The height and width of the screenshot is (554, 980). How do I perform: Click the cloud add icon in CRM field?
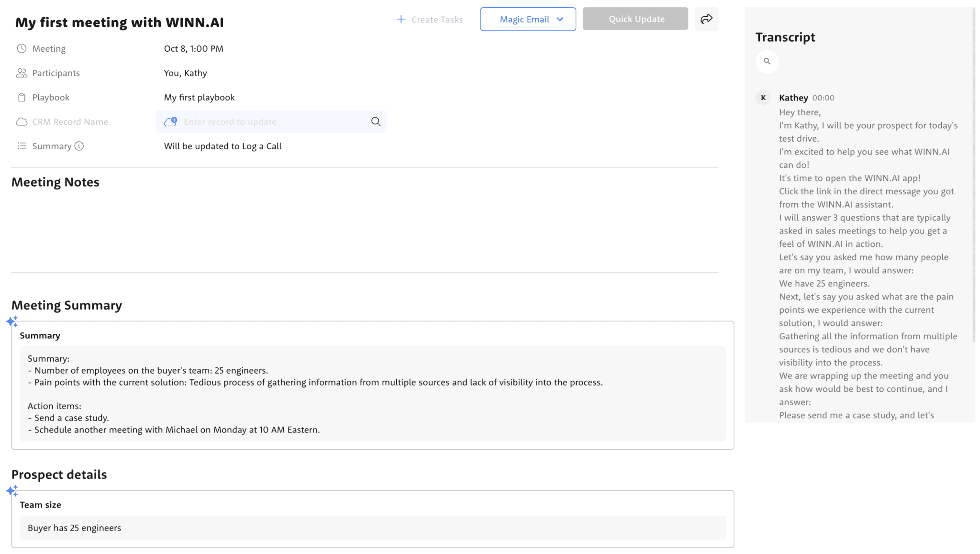(x=171, y=122)
